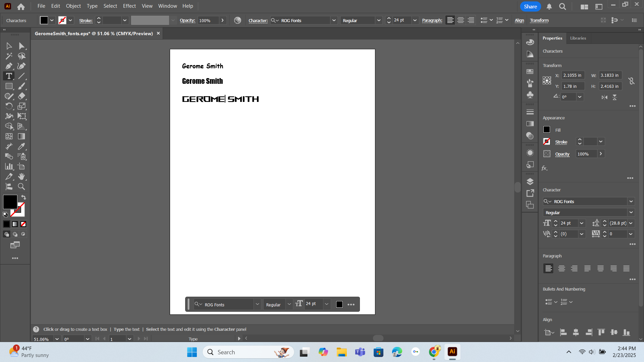Activate the Zoom tool

point(21,187)
